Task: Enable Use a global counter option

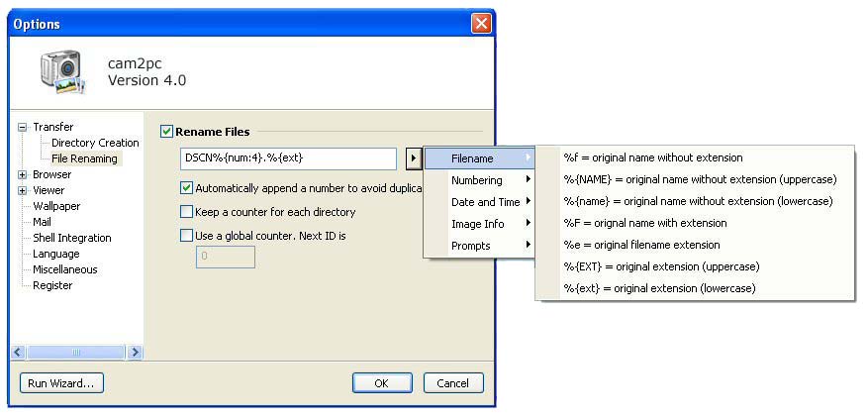Action: pos(186,236)
